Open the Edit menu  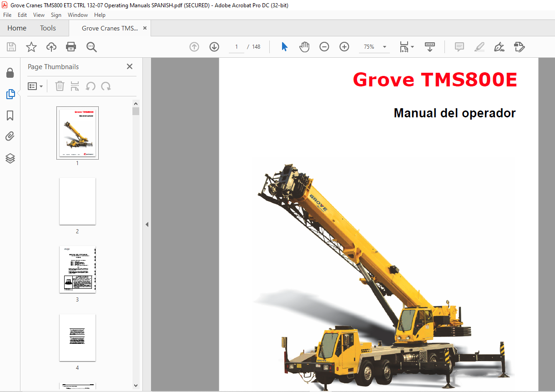[x=22, y=15]
